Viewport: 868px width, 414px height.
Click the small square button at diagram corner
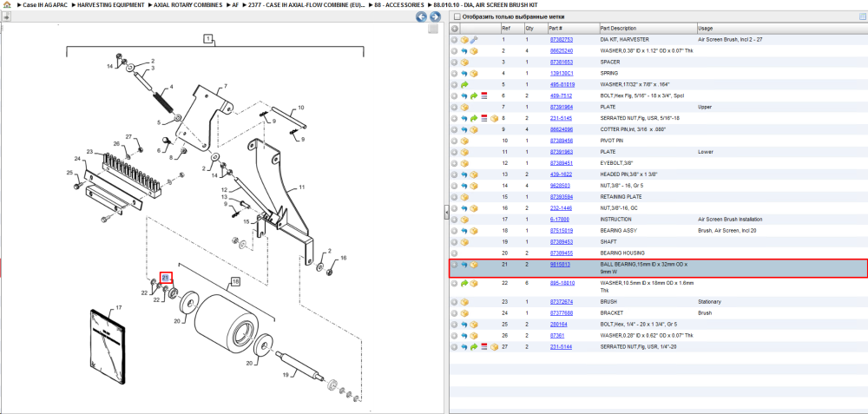coord(433,29)
